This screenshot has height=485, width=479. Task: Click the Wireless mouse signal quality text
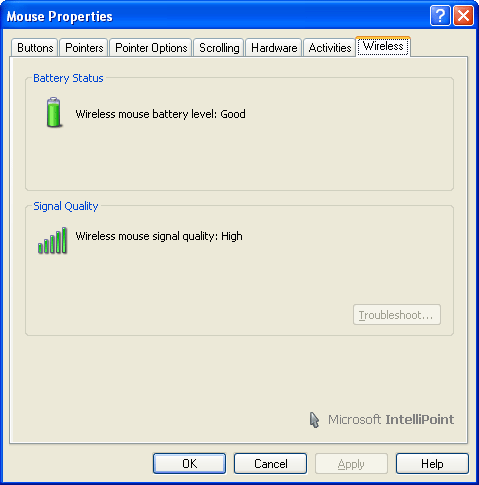pyautogui.click(x=159, y=236)
